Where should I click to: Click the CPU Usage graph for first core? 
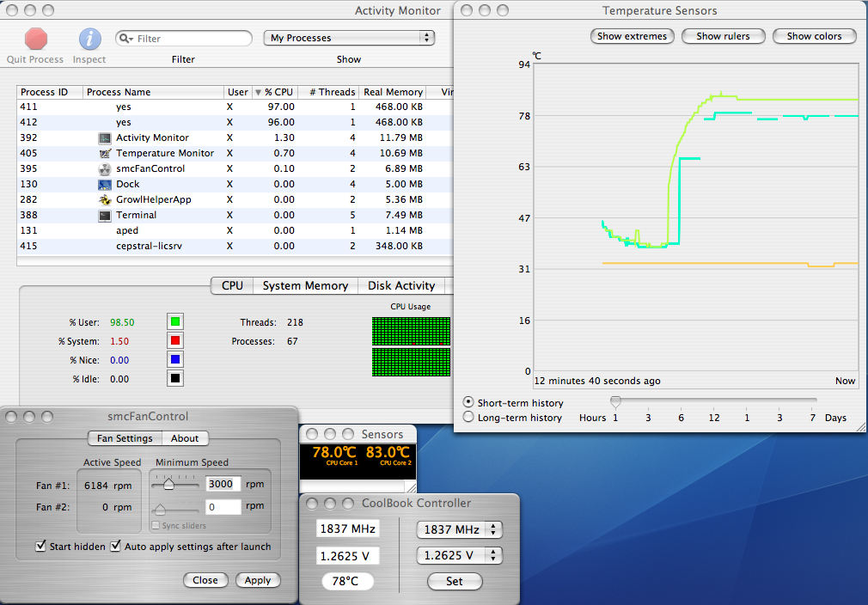point(411,331)
